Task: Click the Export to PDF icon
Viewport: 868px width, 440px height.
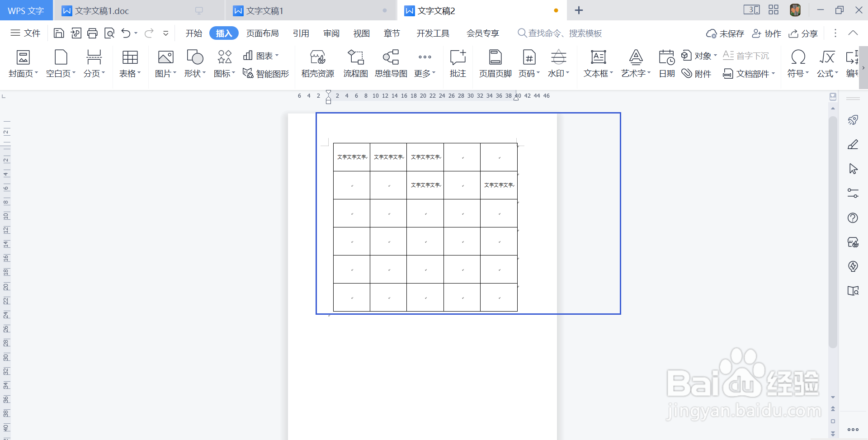Action: (76, 33)
